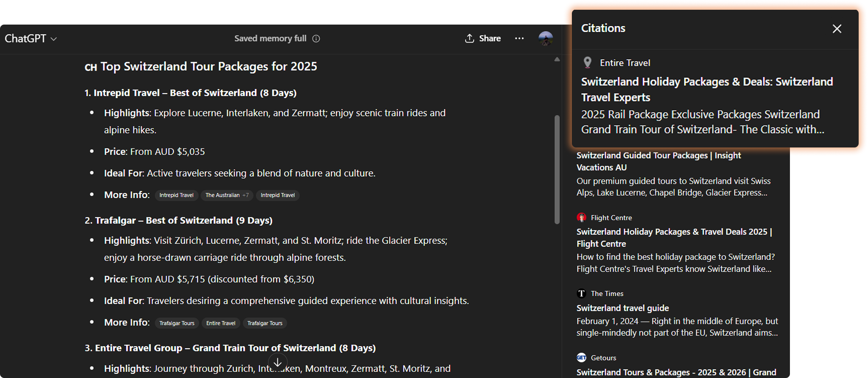Click text Price: From AUD $5,715
Image resolution: width=868 pixels, height=378 pixels.
point(209,279)
